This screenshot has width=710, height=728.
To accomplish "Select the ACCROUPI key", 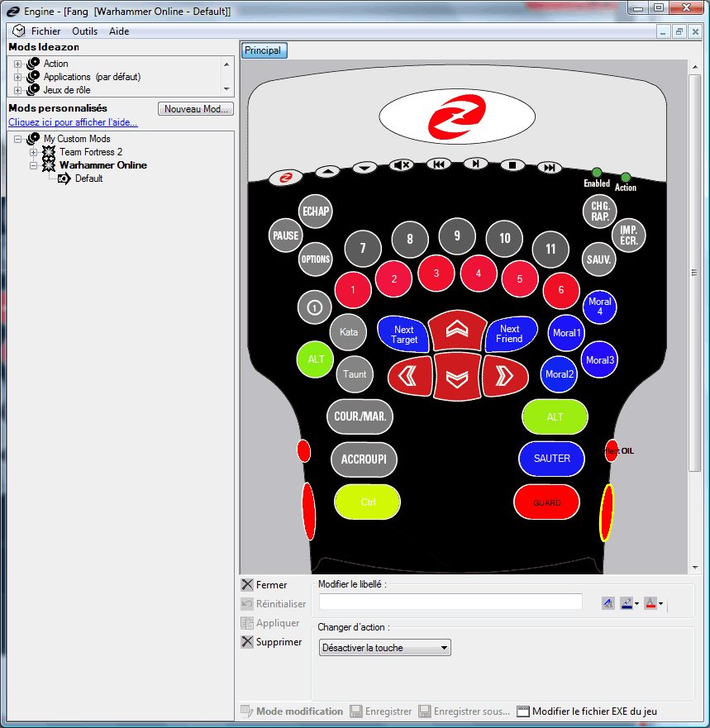I will [x=364, y=459].
